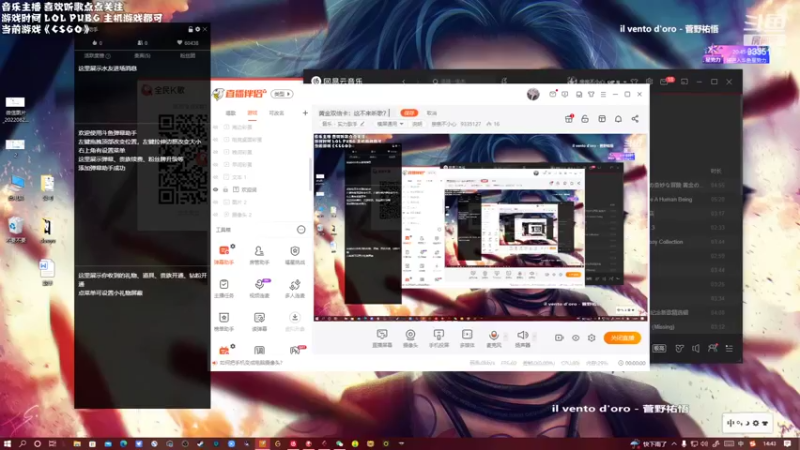Click the stream title input field

(356, 113)
